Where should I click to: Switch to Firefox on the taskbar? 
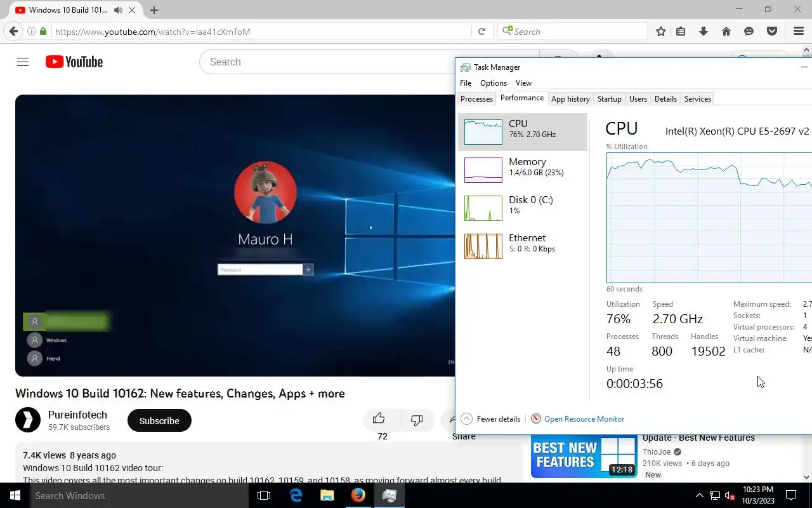point(358,495)
